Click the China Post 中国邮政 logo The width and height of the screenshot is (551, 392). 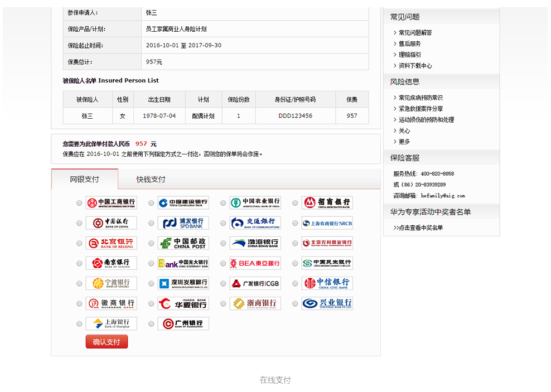click(183, 243)
